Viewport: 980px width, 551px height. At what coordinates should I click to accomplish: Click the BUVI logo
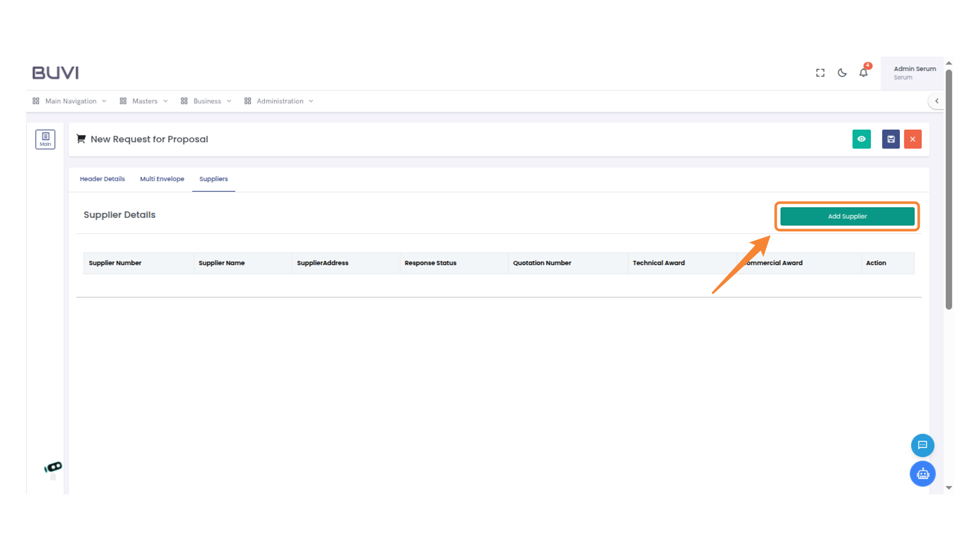[56, 73]
